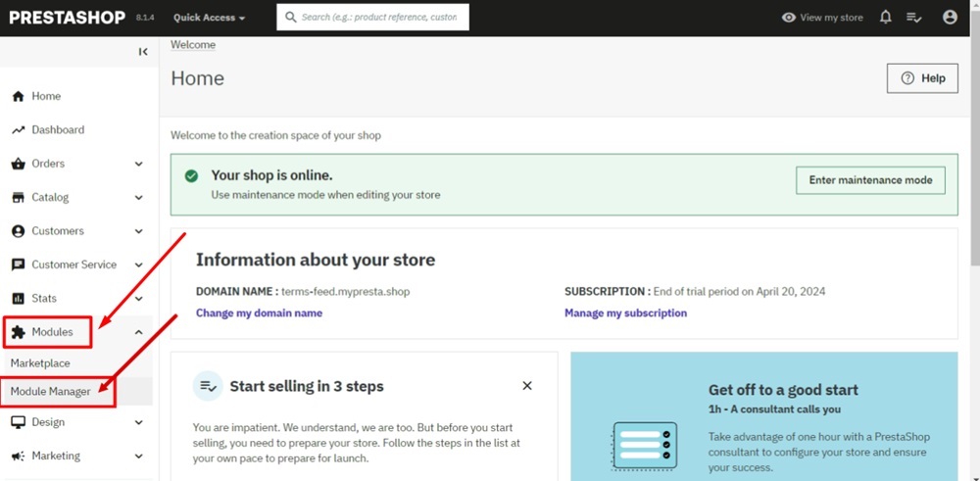Click the Customers person icon
The width and height of the screenshot is (980, 481).
(x=19, y=231)
